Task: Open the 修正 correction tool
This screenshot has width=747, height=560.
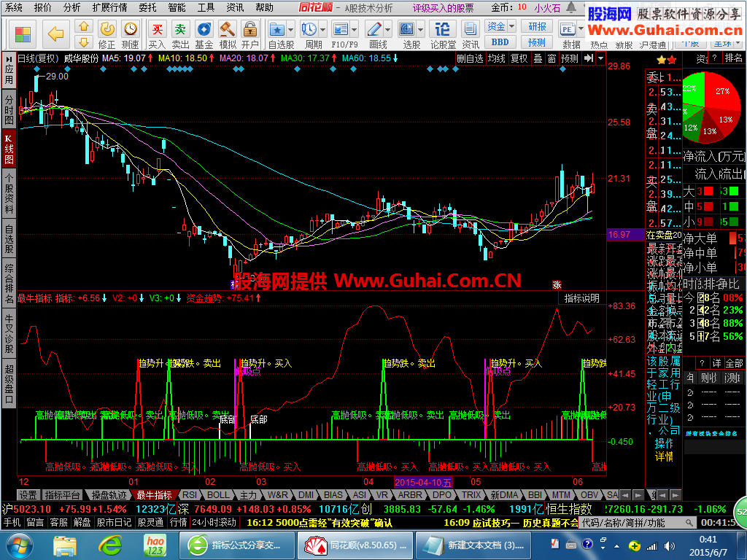Action: pos(107,34)
